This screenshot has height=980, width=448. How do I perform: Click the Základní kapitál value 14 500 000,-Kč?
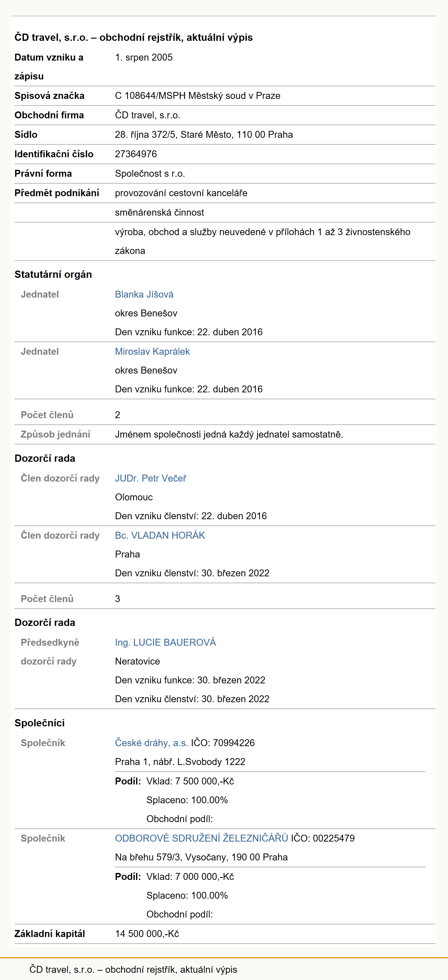pyautogui.click(x=147, y=934)
